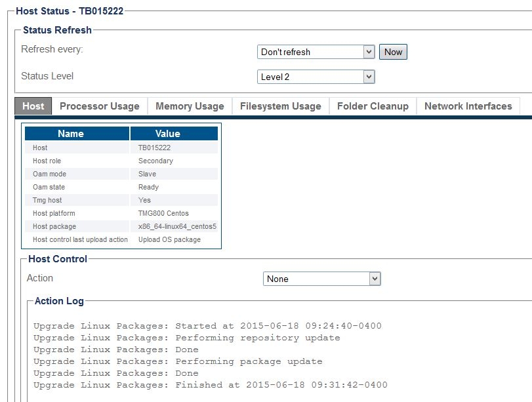Open the Memory Usage tab
Image resolution: width=532 pixels, height=402 pixels.
190,106
